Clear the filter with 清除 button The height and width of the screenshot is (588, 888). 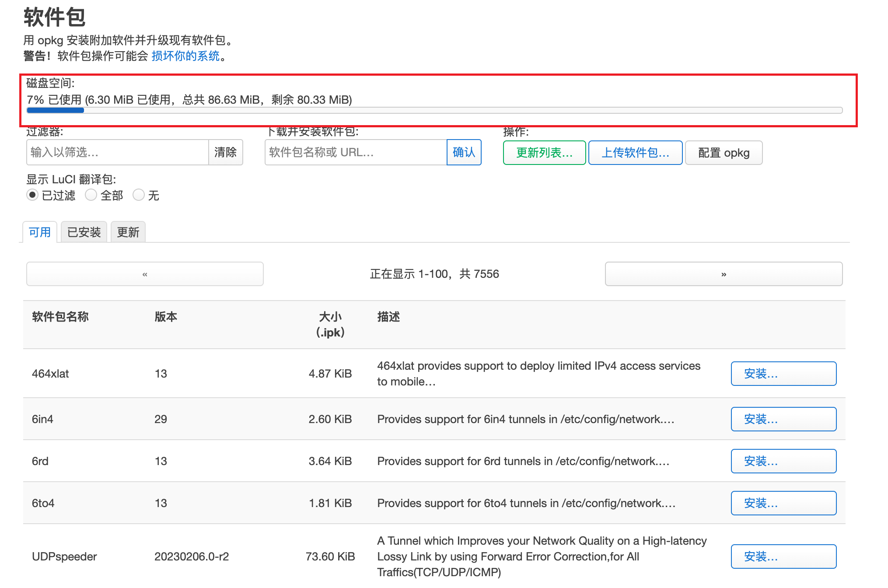point(225,152)
